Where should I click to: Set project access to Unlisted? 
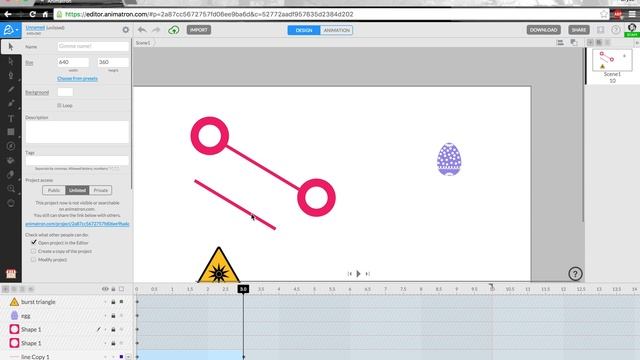77,190
